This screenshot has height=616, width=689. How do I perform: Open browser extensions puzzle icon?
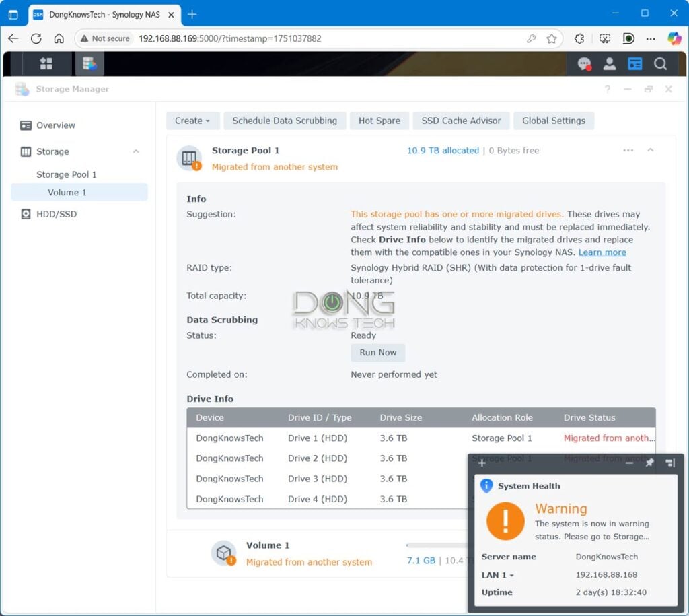pos(579,38)
